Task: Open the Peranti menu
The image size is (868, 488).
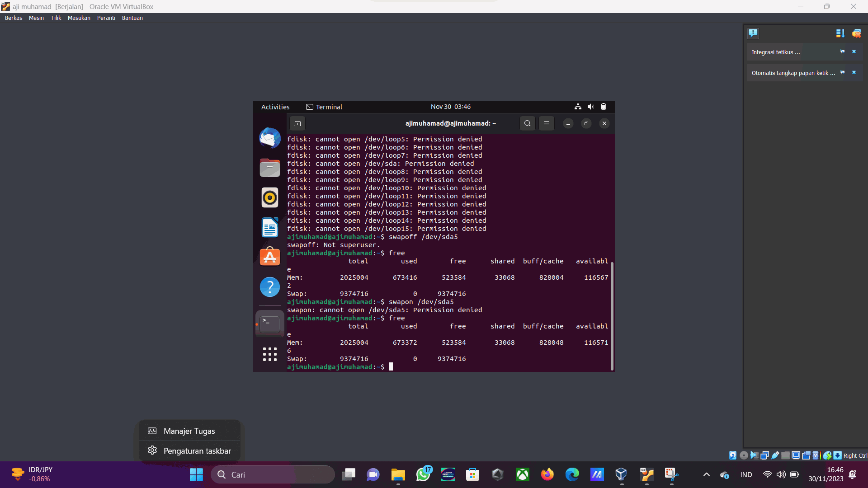Action: coord(106,18)
